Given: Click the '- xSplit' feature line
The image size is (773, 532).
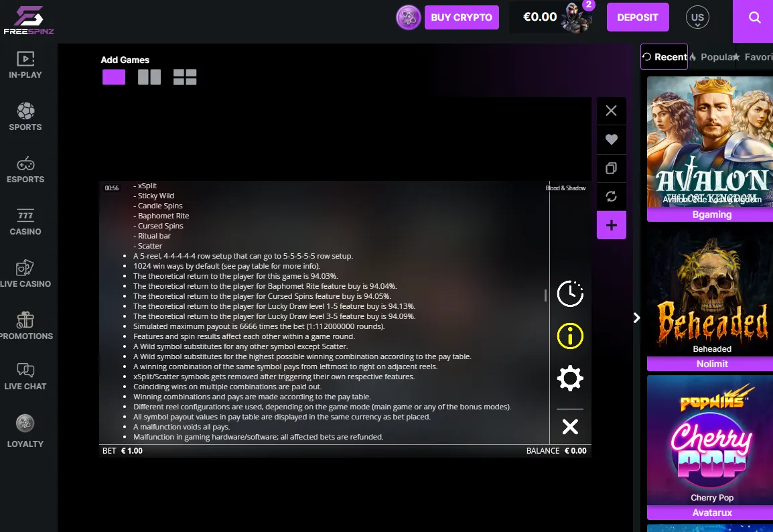Looking at the screenshot, I should tap(145, 186).
